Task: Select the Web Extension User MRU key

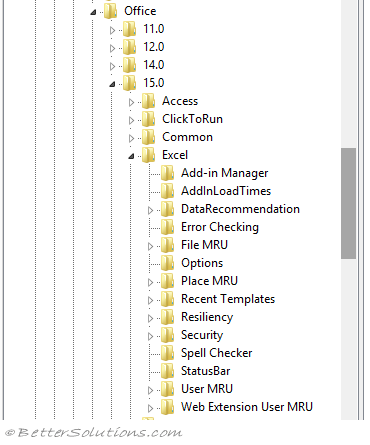Action: (x=247, y=407)
